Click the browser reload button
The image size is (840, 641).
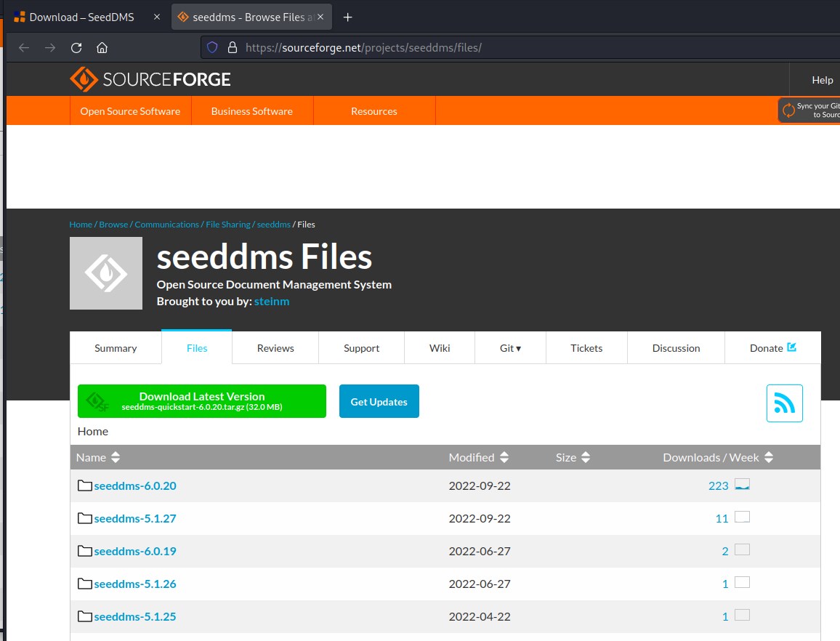click(76, 48)
